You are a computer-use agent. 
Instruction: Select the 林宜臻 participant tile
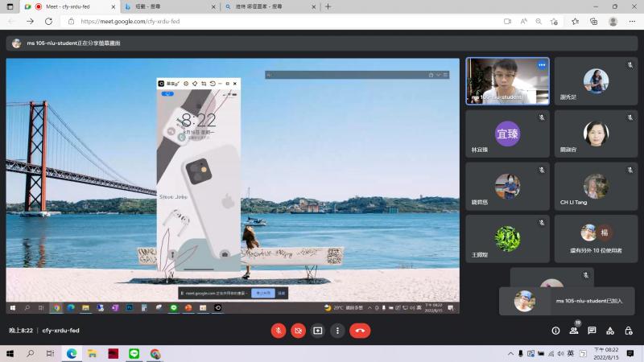click(x=507, y=134)
